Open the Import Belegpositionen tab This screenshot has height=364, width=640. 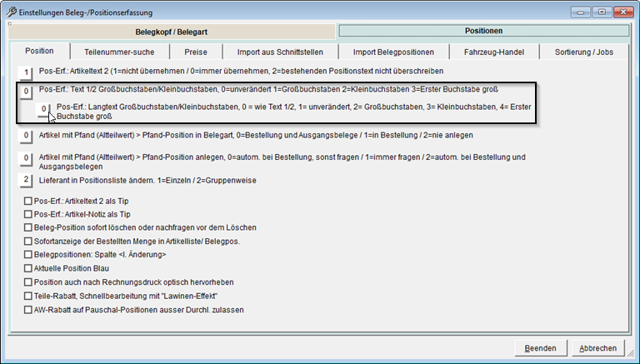[393, 52]
